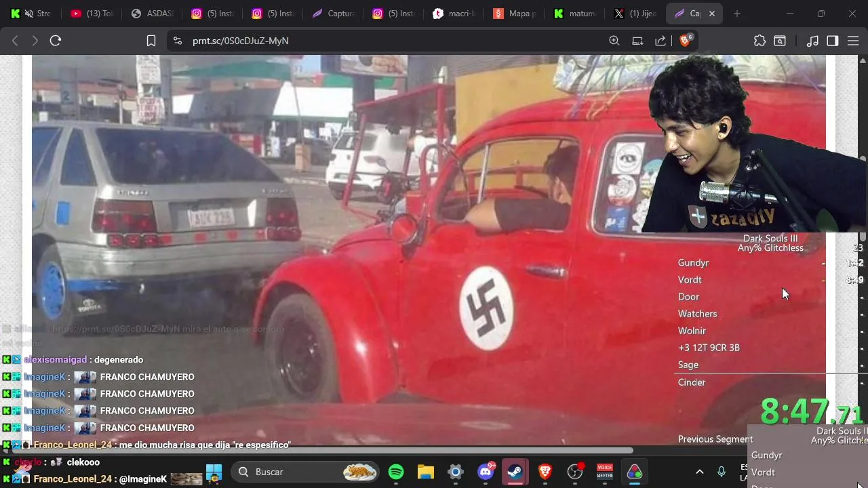The width and height of the screenshot is (868, 488).
Task: Open Discord from the taskbar
Action: (486, 472)
